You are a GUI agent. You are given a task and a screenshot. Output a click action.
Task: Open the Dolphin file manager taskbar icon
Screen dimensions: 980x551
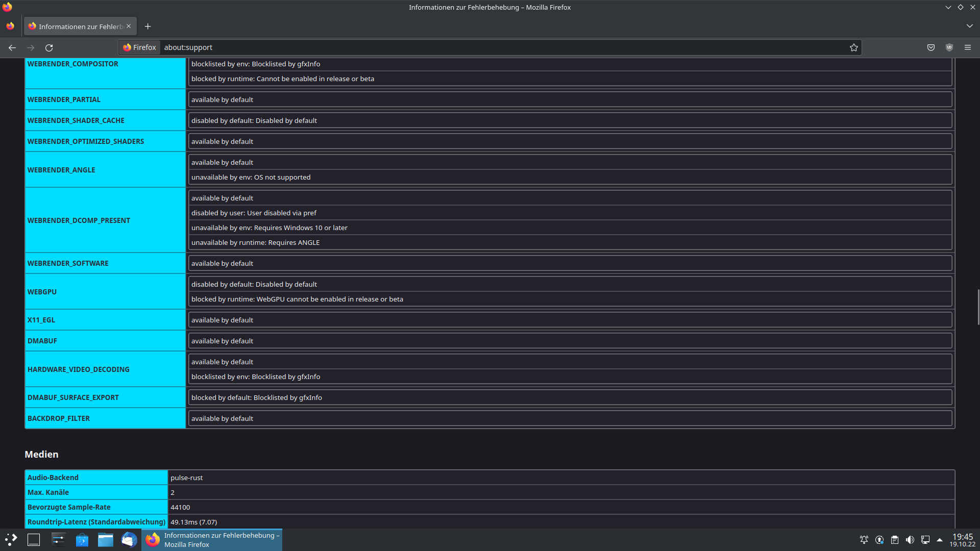coord(106,540)
